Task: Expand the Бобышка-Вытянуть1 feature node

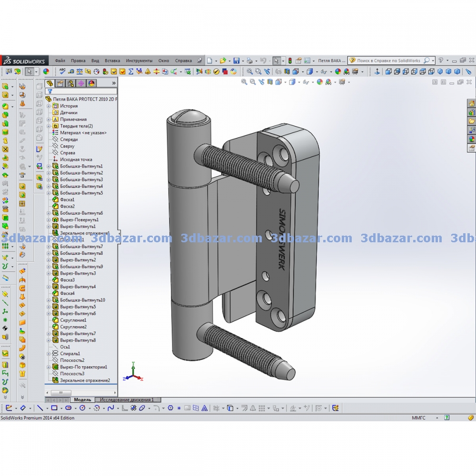Action: (49, 166)
